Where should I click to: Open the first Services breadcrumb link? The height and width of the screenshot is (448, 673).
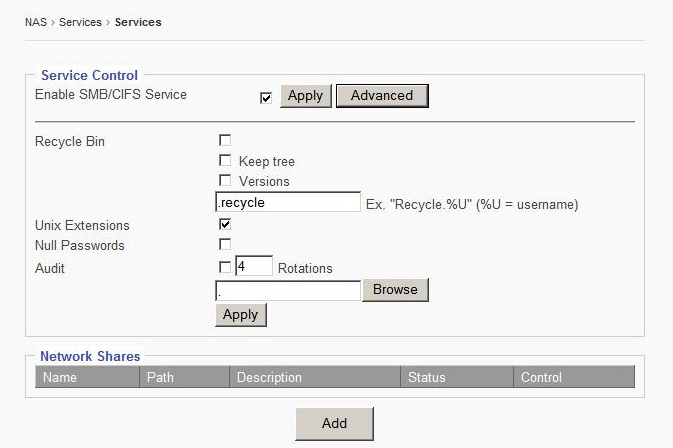pos(80,22)
